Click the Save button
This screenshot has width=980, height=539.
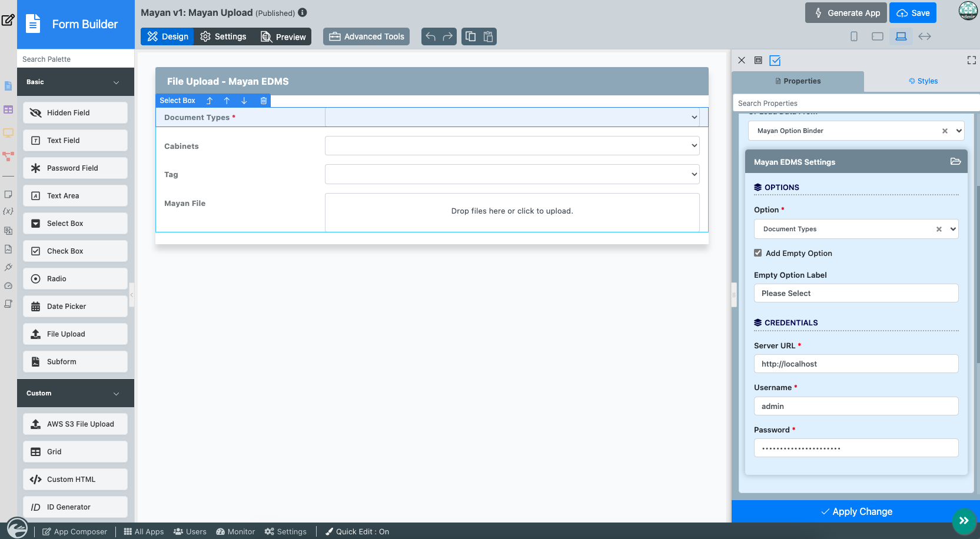(913, 13)
